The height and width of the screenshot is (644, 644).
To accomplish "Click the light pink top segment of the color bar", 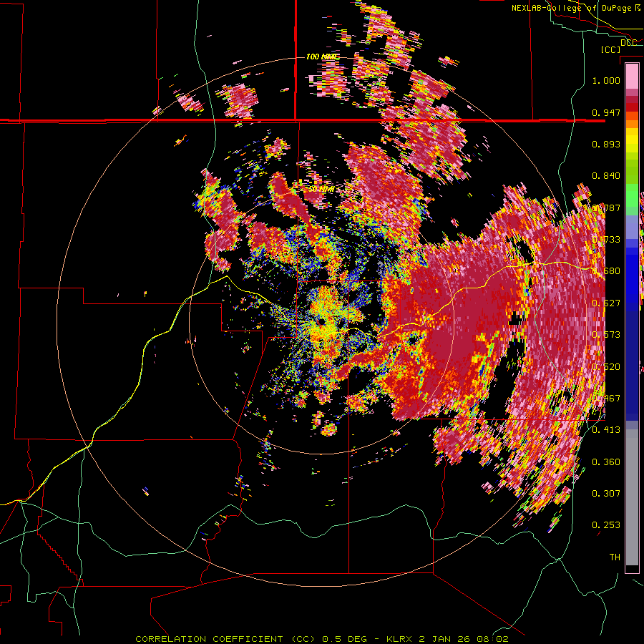I will 632,76.
